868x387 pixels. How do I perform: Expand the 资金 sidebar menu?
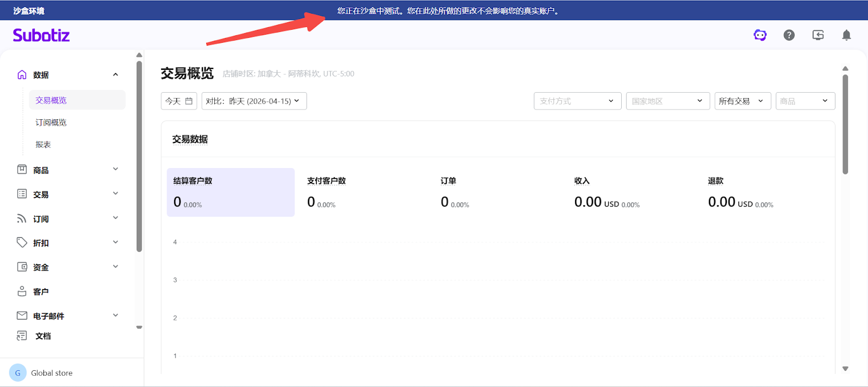116,267
